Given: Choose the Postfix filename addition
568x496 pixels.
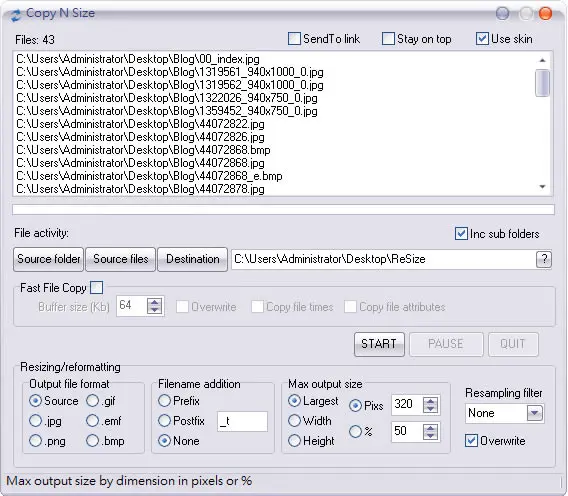Looking at the screenshot, I should [x=164, y=421].
